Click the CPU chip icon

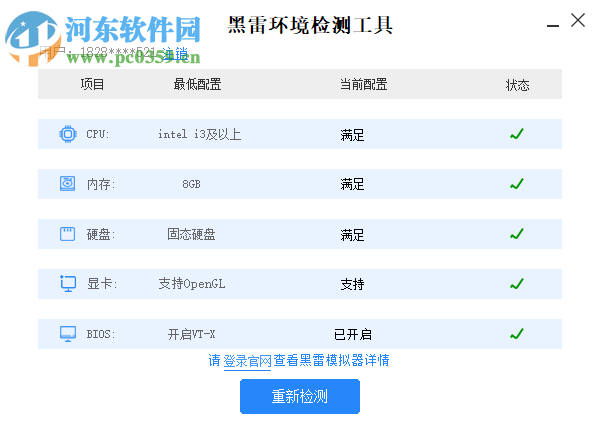click(68, 134)
